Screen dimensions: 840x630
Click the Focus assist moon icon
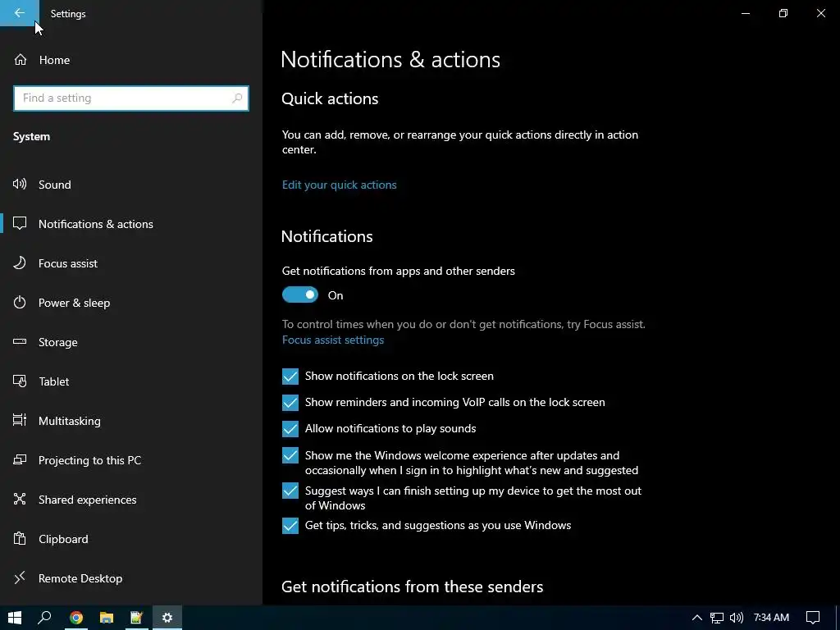[20, 262]
